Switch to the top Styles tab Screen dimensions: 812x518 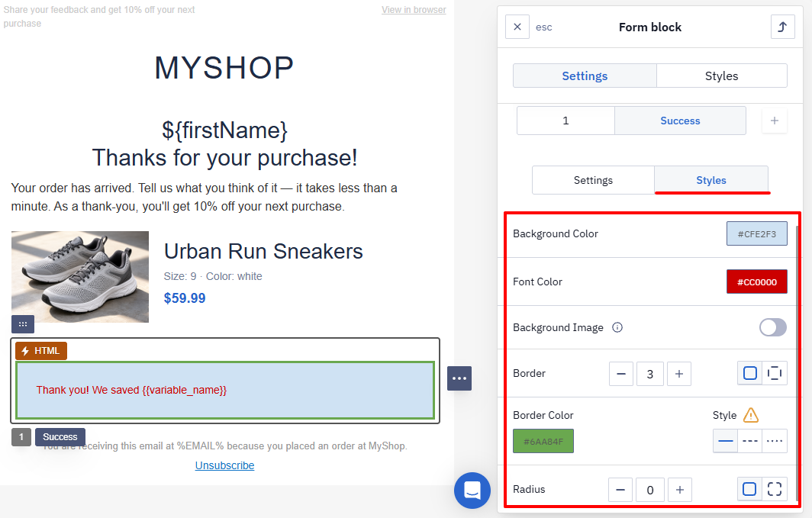tap(721, 76)
